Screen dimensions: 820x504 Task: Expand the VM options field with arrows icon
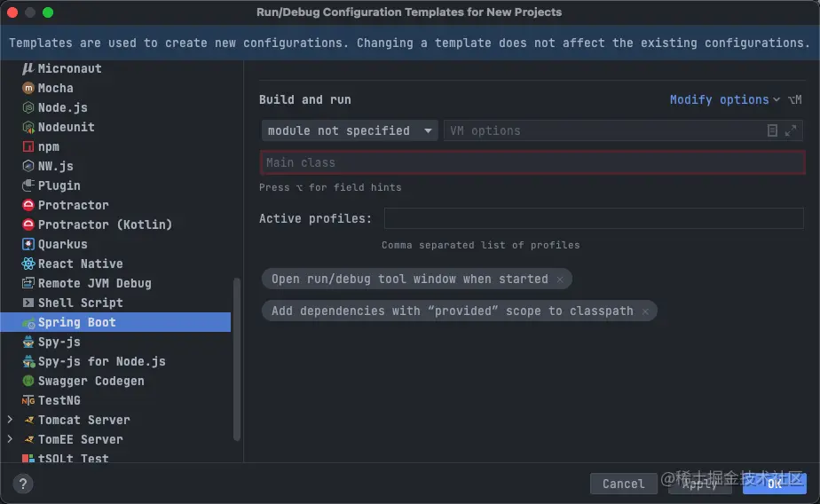coord(790,130)
